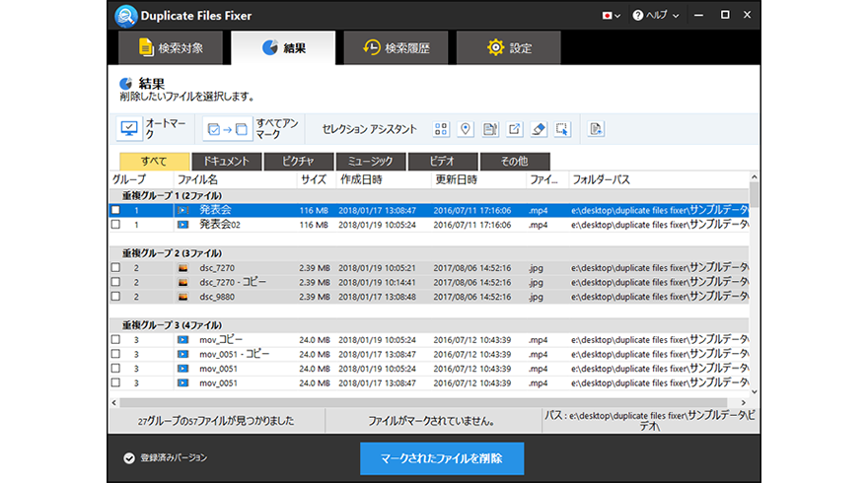Click the scroll down arrow

[x=754, y=391]
